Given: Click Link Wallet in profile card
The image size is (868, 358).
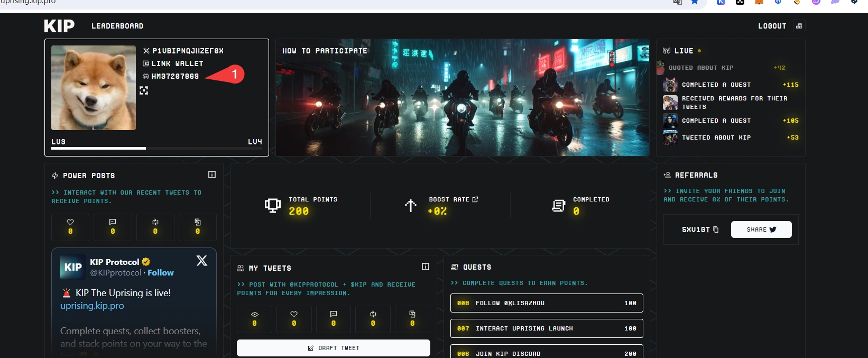Looking at the screenshot, I should point(177,63).
